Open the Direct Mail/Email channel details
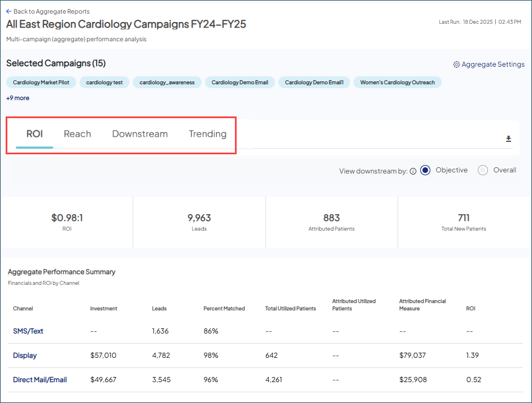This screenshot has width=532, height=403. coord(40,380)
